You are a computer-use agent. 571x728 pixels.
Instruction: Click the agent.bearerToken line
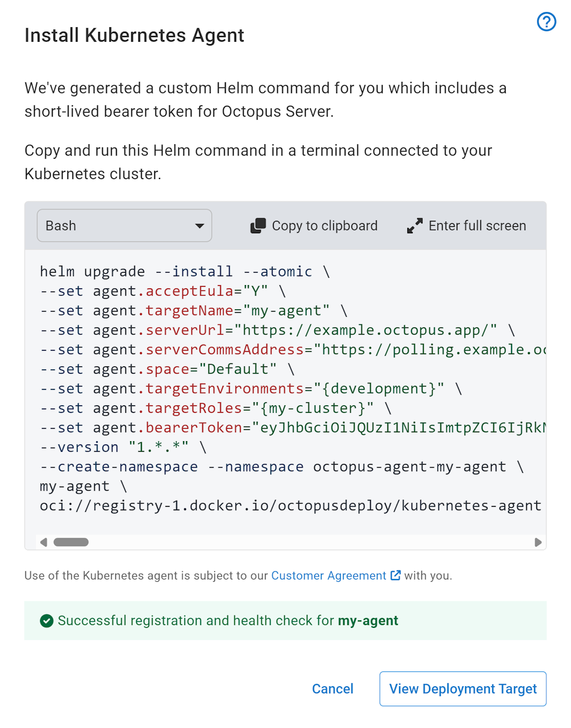tap(293, 427)
